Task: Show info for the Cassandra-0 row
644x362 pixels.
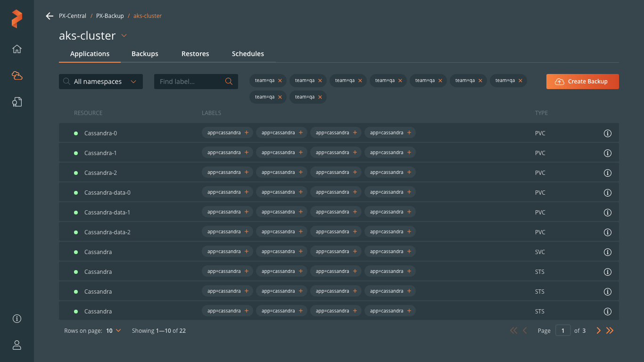Action: tap(608, 133)
